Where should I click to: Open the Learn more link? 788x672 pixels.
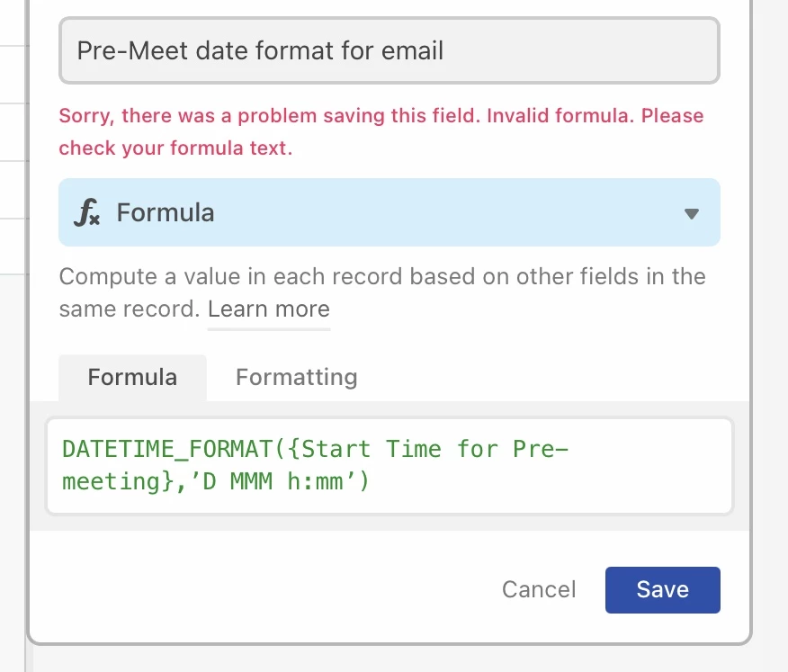pos(269,309)
